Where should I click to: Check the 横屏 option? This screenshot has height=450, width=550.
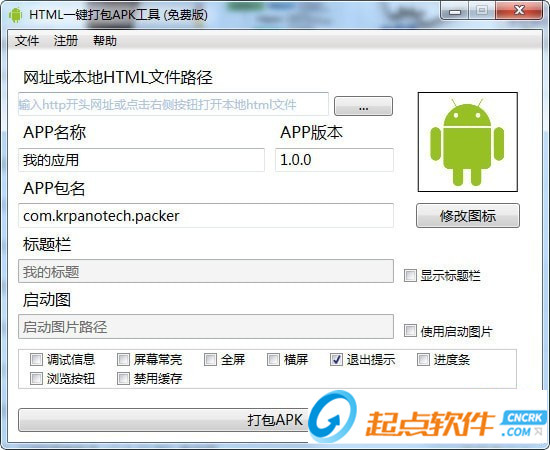[x=273, y=359]
